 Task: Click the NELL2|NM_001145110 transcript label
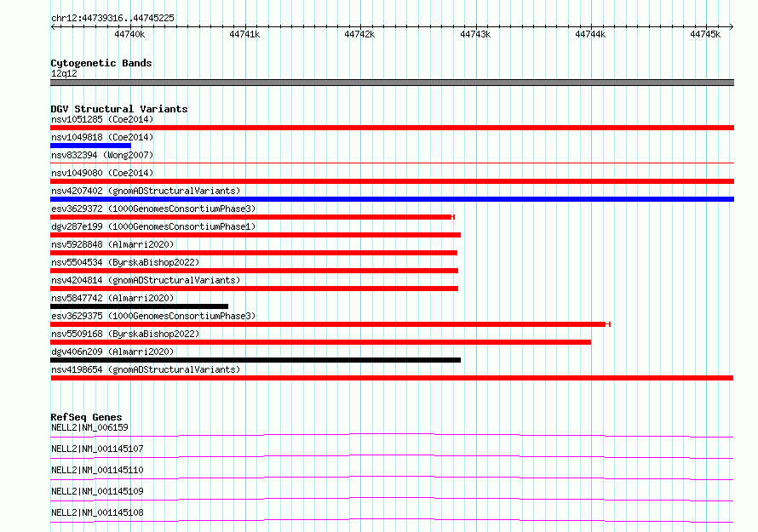[97, 470]
